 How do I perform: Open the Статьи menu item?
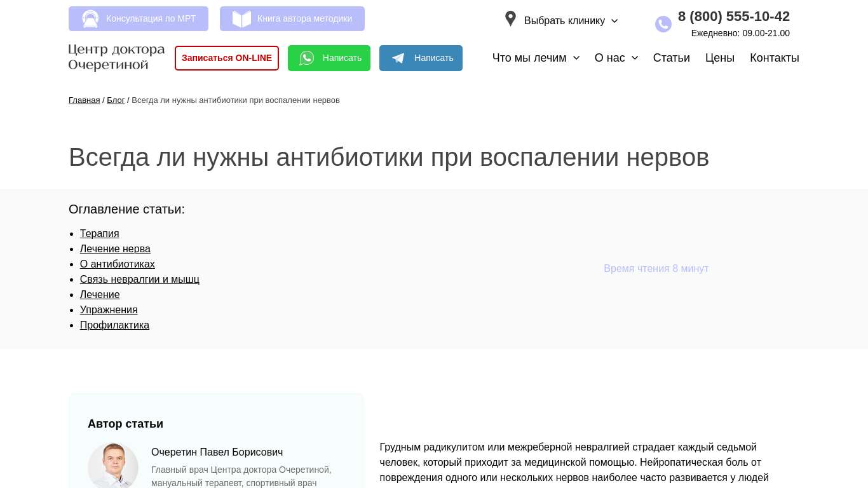point(671,58)
